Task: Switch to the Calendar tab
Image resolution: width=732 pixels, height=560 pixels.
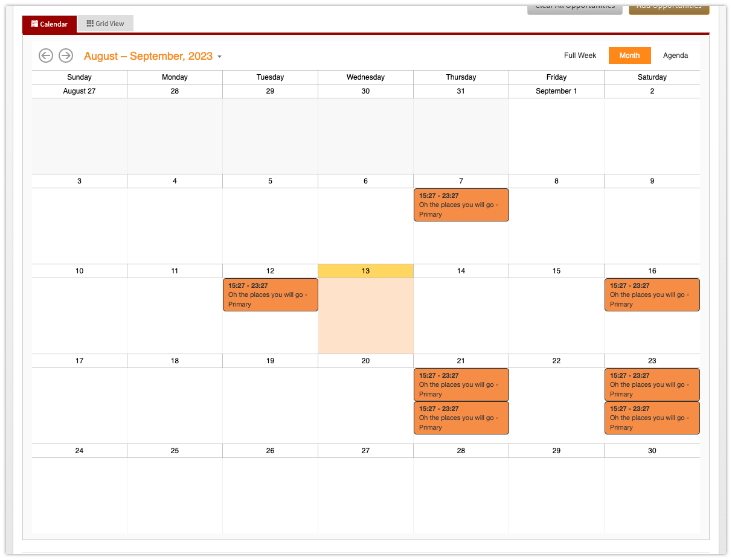Action: coord(50,24)
